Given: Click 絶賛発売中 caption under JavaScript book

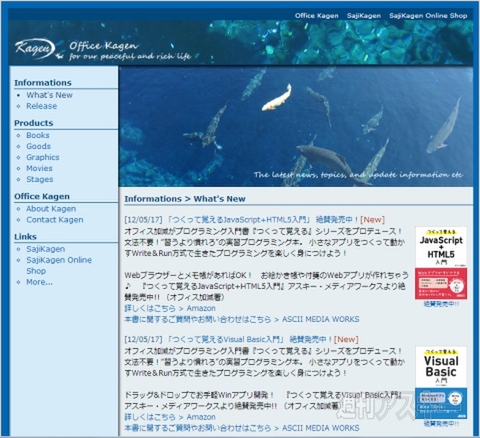Looking at the screenshot, I should 441,304.
